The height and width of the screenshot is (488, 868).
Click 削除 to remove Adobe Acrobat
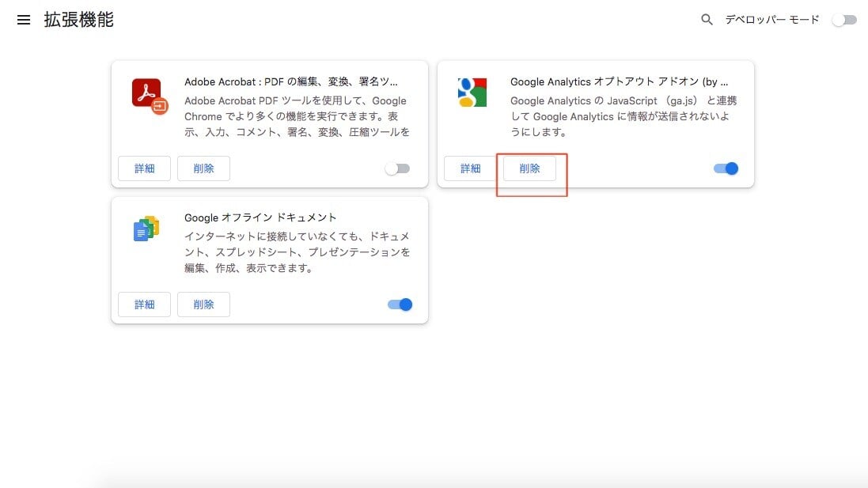(x=203, y=168)
